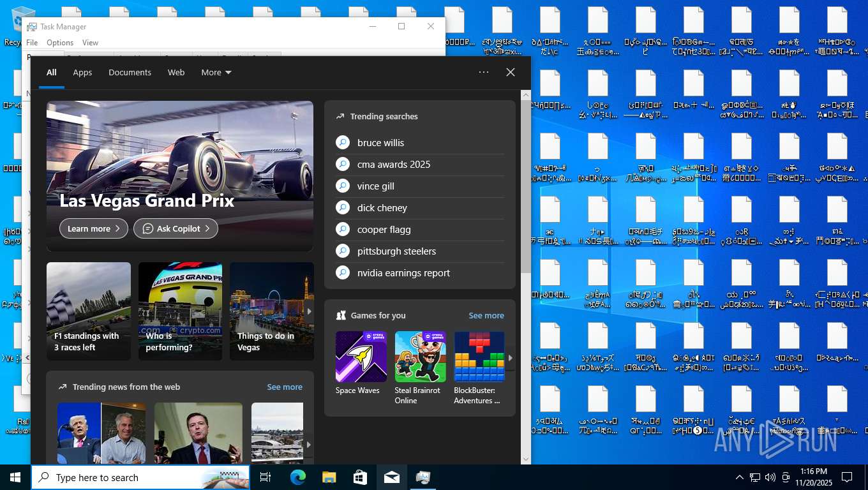Open the Mail app from taskbar
The width and height of the screenshot is (868, 490).
(391, 477)
